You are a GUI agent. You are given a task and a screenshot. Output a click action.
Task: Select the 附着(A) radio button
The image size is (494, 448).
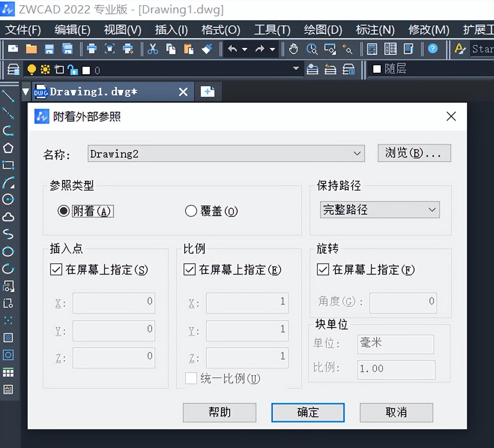coord(64,211)
